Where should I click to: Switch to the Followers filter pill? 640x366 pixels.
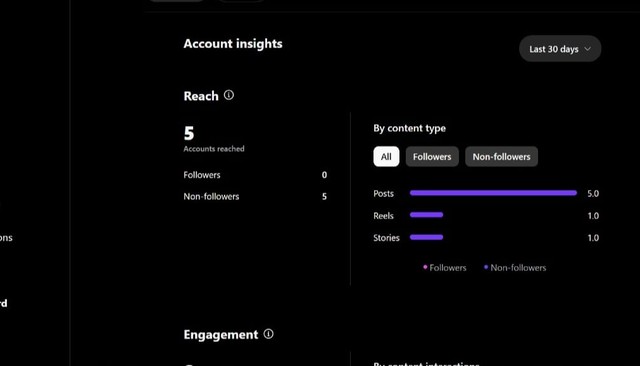432,157
